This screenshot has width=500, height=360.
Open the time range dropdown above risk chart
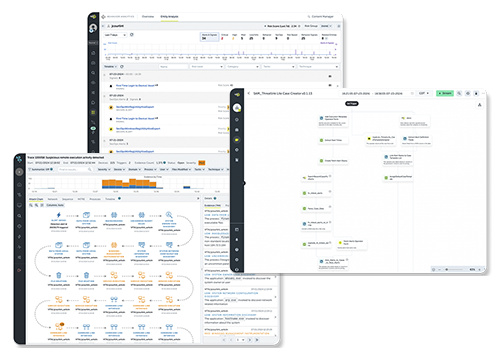115,35
